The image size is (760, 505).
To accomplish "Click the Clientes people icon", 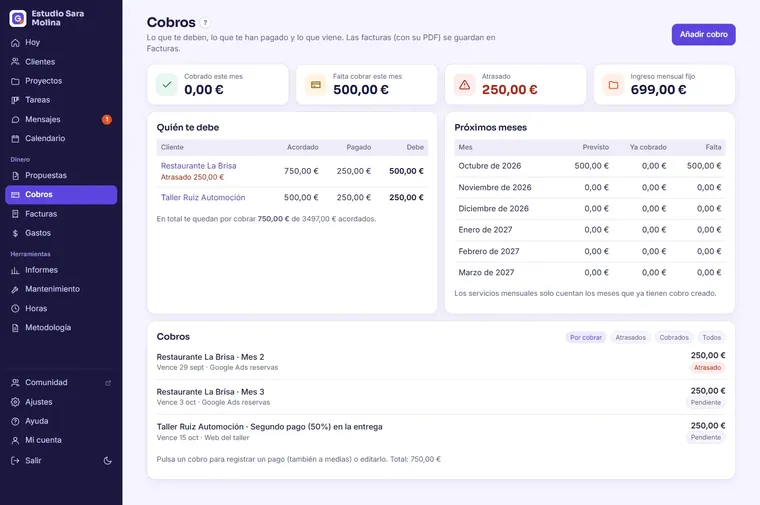I will [15, 62].
